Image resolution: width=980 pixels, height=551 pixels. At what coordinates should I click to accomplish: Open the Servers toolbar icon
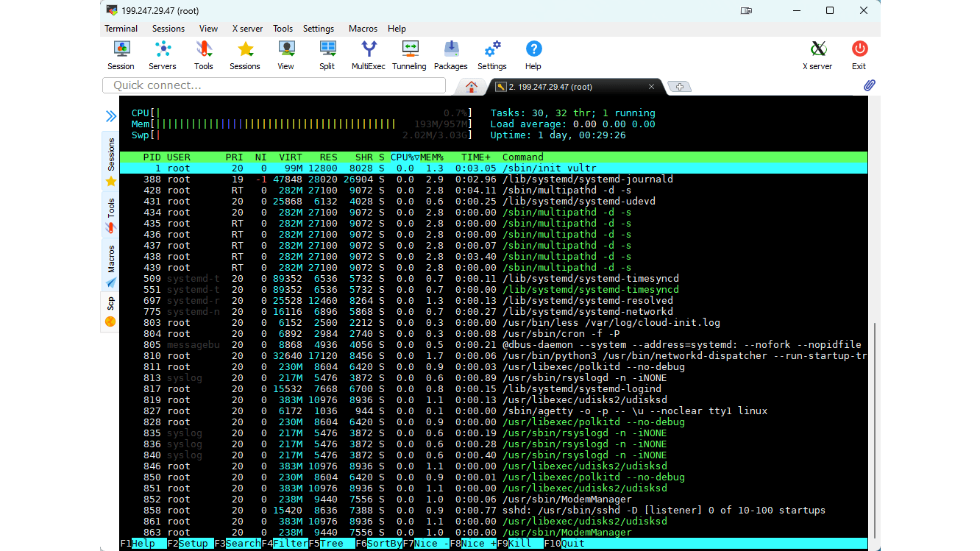point(163,55)
